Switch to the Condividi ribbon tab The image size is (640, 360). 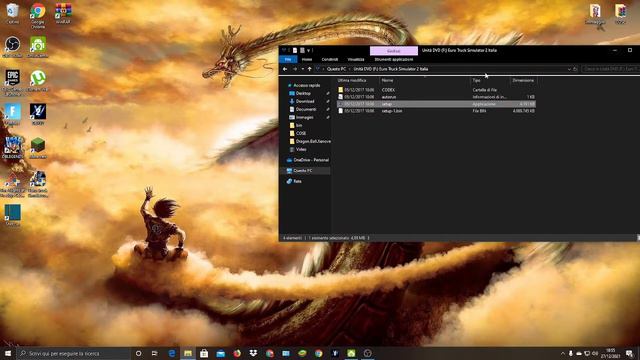[329, 59]
